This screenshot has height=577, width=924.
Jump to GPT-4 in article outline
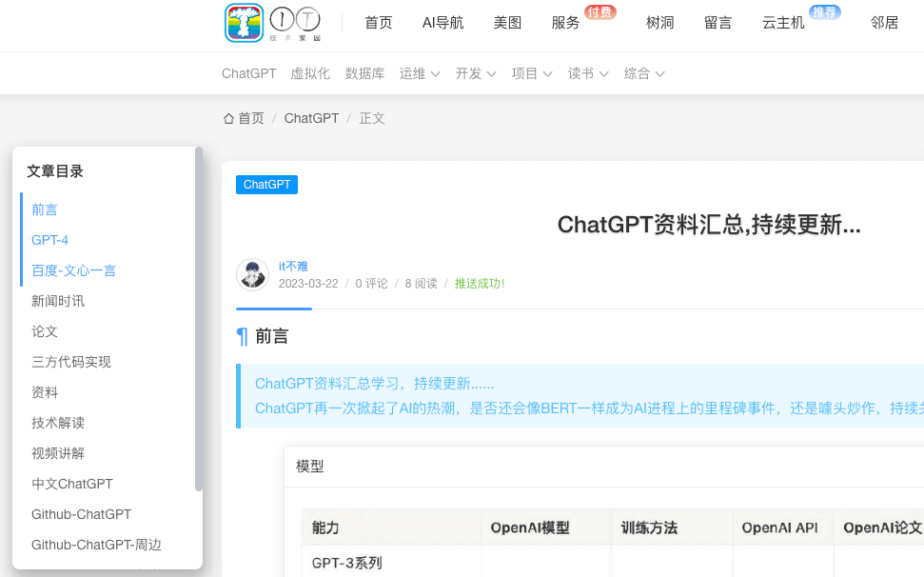pyautogui.click(x=50, y=241)
